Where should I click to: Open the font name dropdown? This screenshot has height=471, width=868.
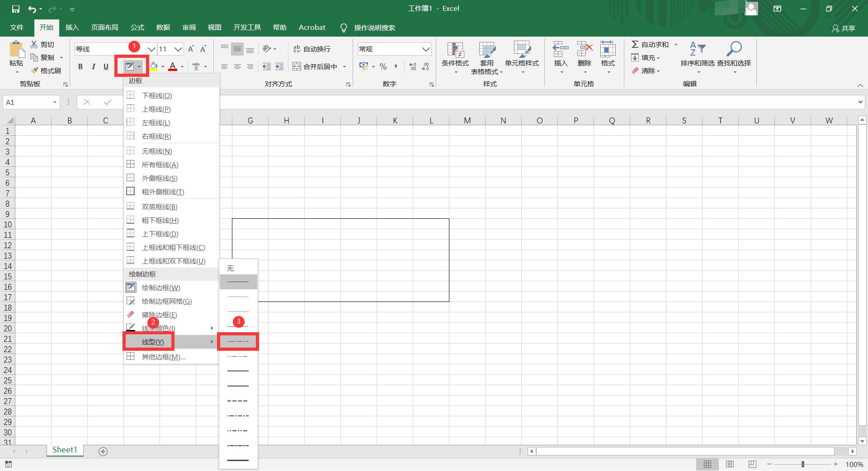click(x=151, y=49)
